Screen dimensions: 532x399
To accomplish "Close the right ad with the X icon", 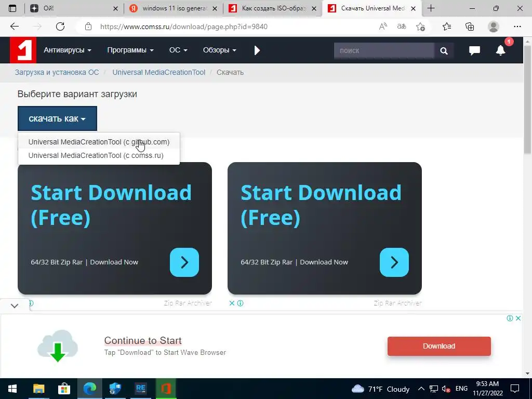I will (232, 303).
